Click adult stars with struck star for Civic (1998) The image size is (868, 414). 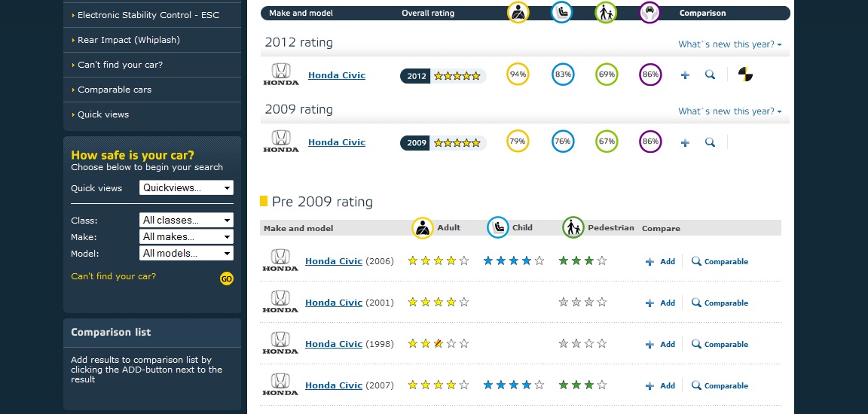(438, 343)
